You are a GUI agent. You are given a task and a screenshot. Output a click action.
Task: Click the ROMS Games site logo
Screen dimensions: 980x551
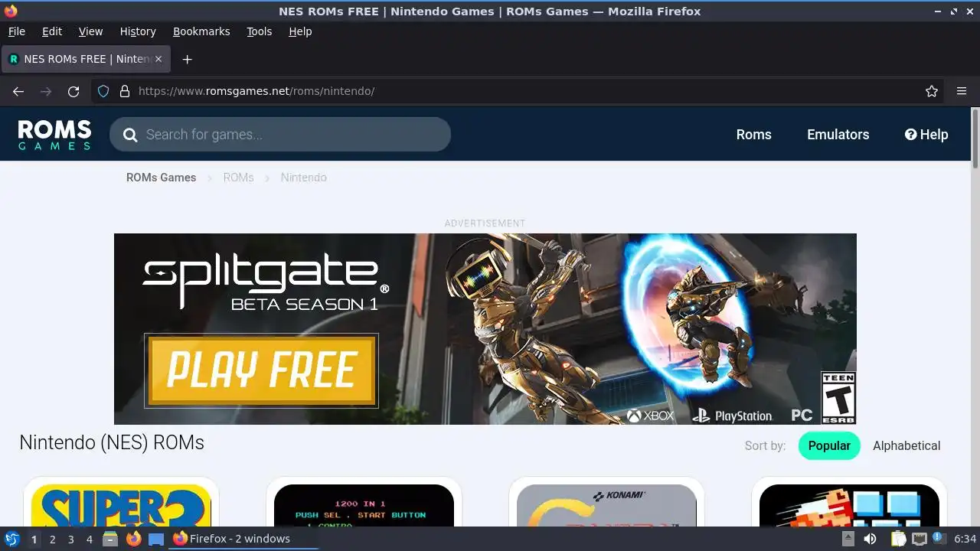click(54, 135)
